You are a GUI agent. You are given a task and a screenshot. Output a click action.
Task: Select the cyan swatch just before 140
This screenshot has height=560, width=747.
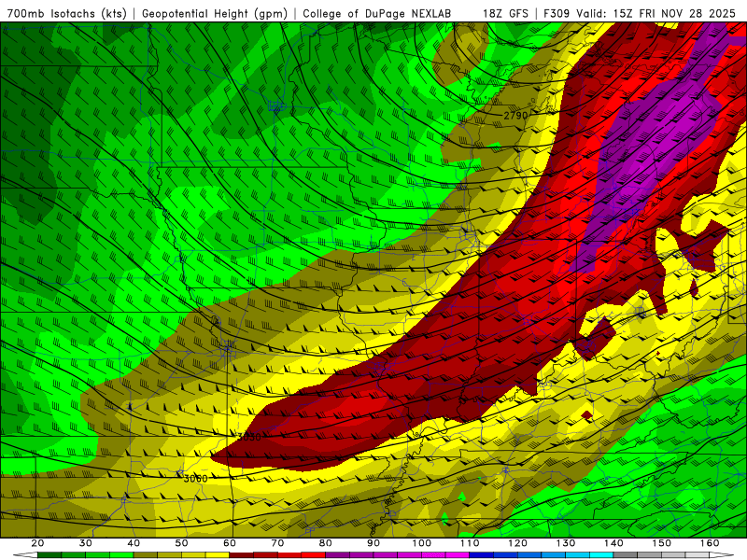click(601, 555)
